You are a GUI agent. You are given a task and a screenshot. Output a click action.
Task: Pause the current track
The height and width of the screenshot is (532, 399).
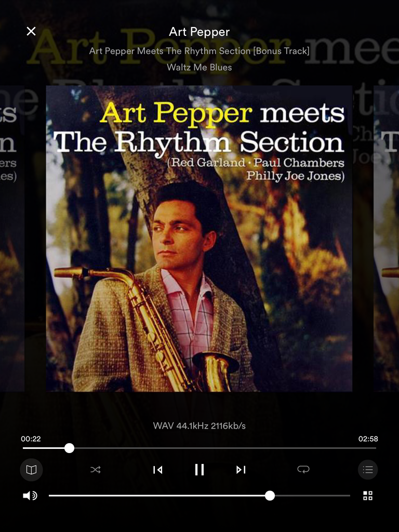pyautogui.click(x=199, y=470)
